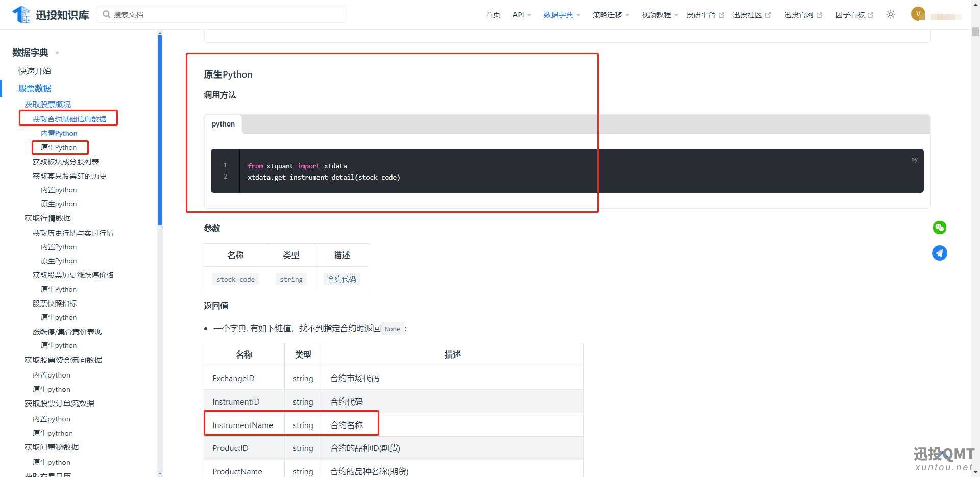Expand the 数据字典 navbar dropdown arrow
Screen dimensions: 980x477
coord(578,15)
